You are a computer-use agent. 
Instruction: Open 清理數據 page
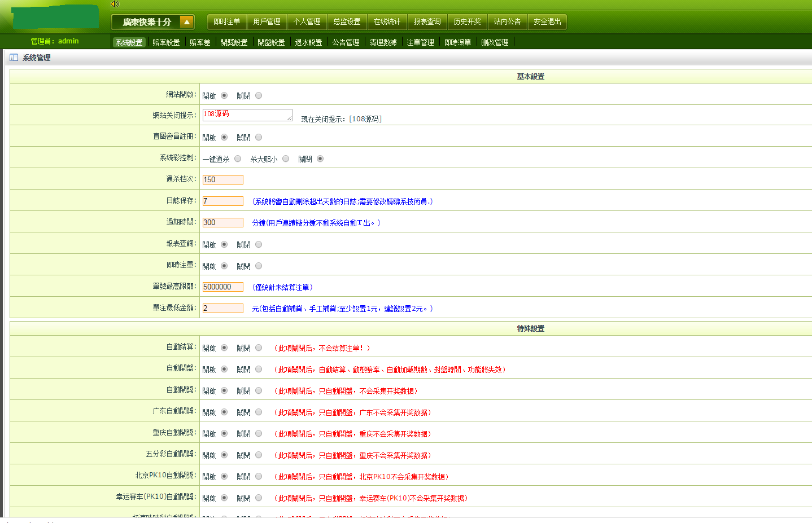tap(382, 41)
